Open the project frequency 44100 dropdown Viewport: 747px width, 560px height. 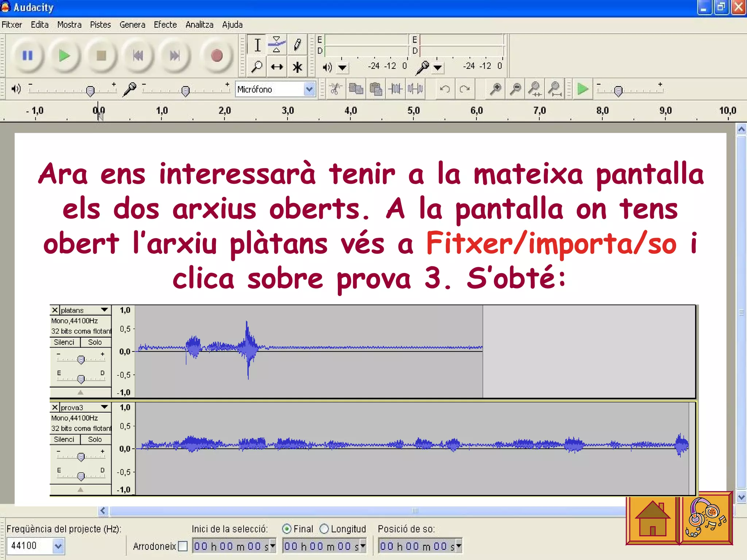(58, 546)
